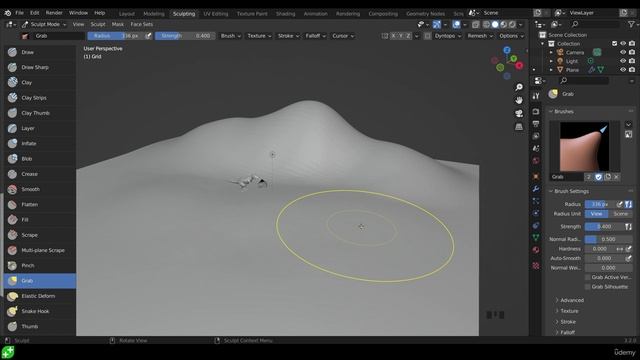
Task: Open the Tool properties tab icon
Action: click(536, 96)
